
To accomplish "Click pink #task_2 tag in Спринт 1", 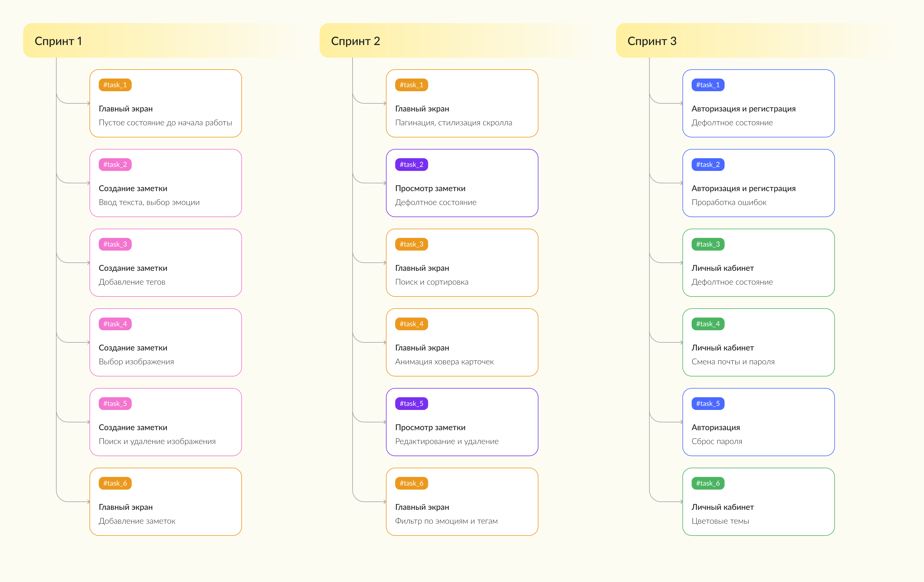I will coord(115,165).
